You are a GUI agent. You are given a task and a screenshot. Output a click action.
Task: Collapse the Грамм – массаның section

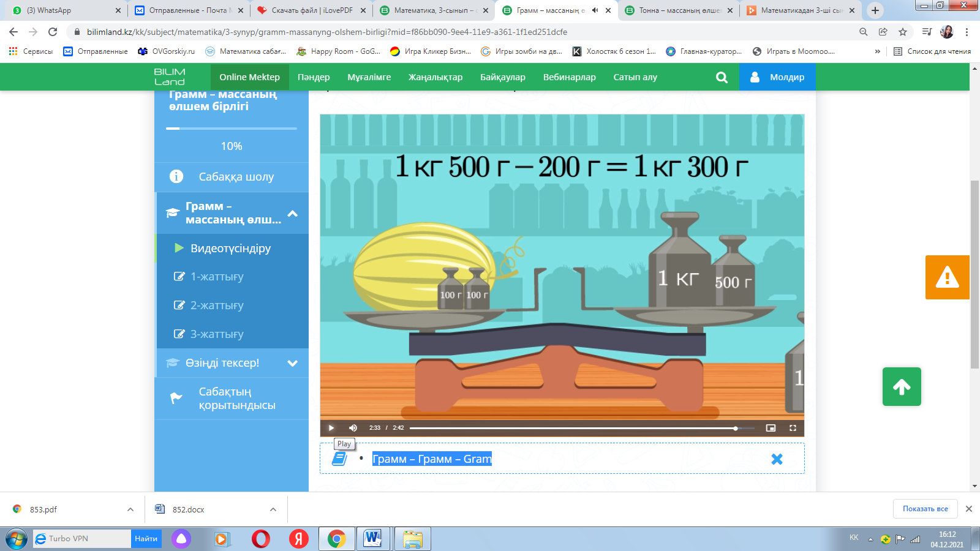tap(293, 213)
